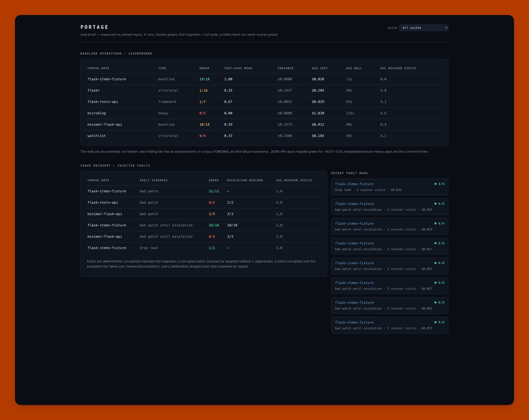The width and height of the screenshot is (529, 420).
Task: Click the $0.204 average cost value
Action: (x=318, y=90)
